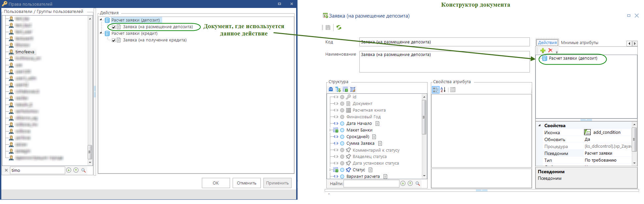
Task: Open the Действия tab
Action: (547, 43)
